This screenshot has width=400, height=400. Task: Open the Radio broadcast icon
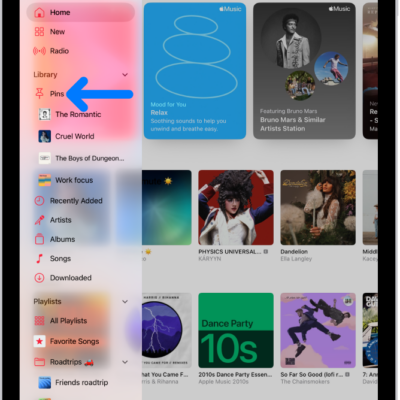39,51
